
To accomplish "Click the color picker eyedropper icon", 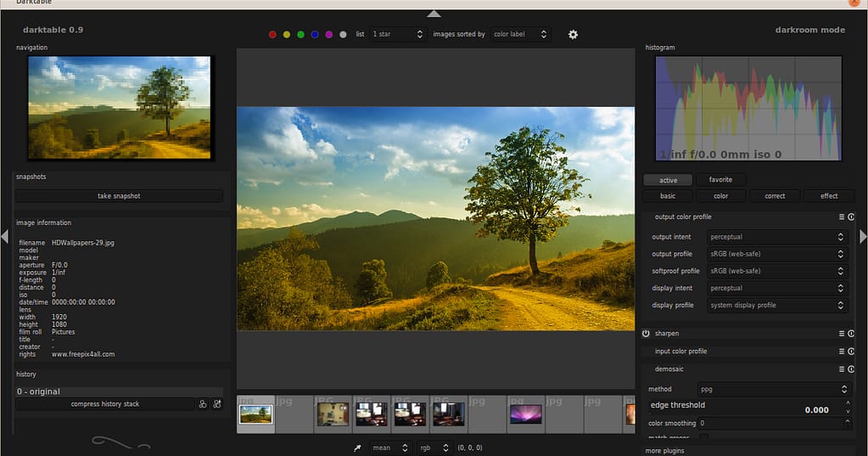I will click(x=357, y=448).
